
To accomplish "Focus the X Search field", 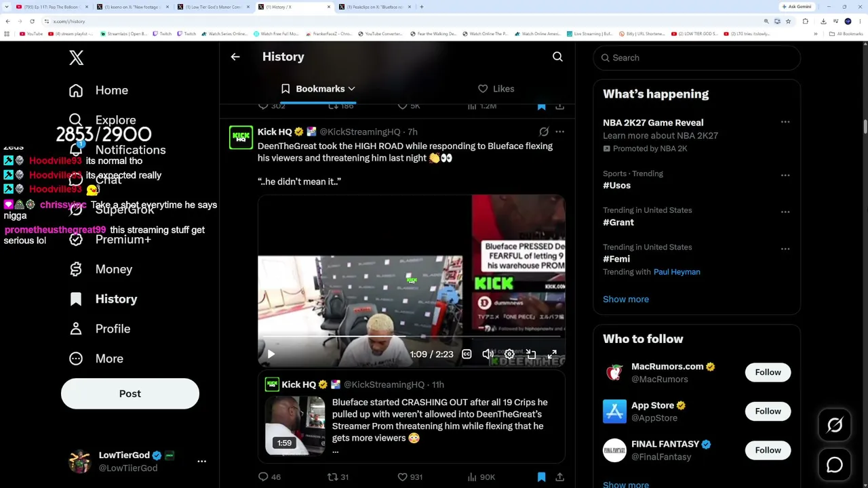I will (x=696, y=58).
